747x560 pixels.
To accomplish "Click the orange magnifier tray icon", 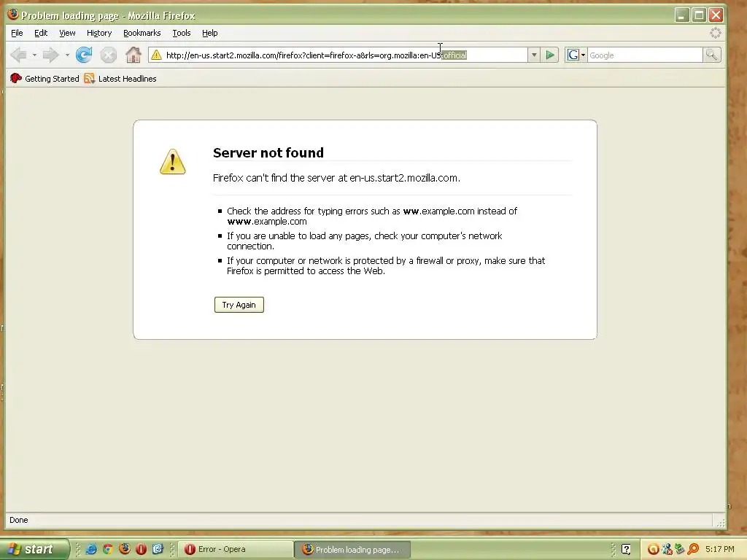I will point(693,549).
